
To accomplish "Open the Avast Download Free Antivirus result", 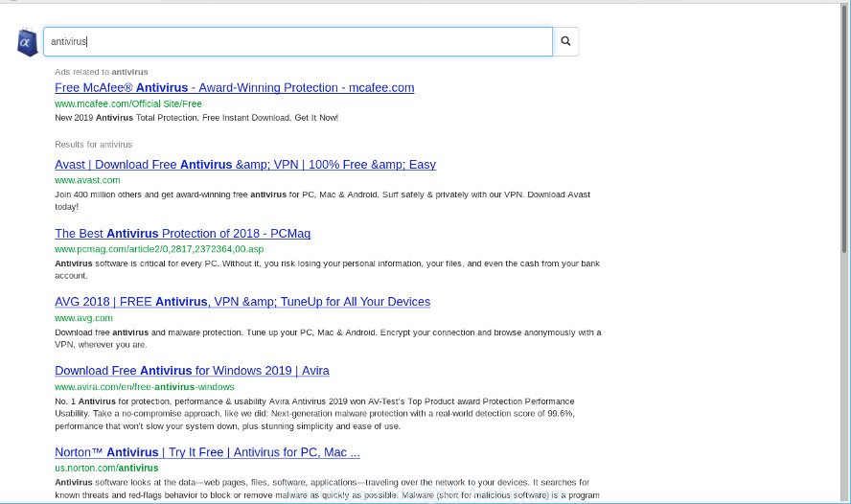I will 245,165.
